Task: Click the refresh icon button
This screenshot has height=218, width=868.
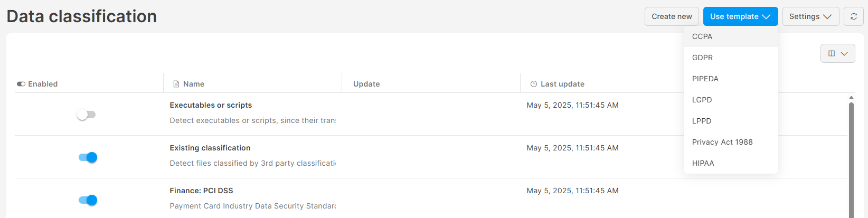Action: pyautogui.click(x=853, y=16)
